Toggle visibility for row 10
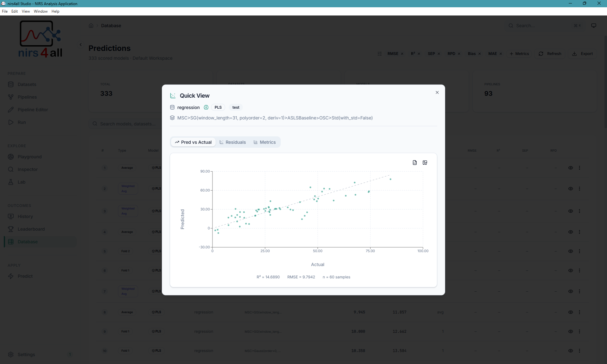Viewport: 607px width, 364px height. [x=570, y=351]
